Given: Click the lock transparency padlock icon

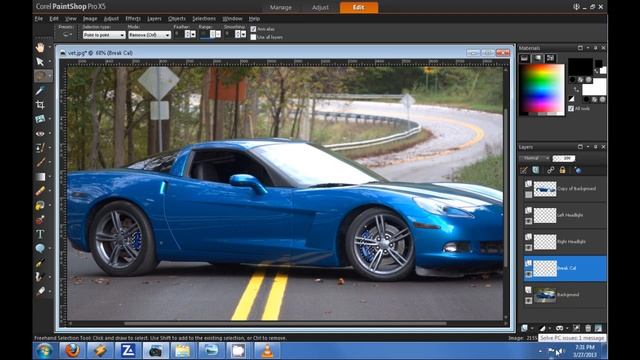Looking at the screenshot, I should (x=562, y=170).
